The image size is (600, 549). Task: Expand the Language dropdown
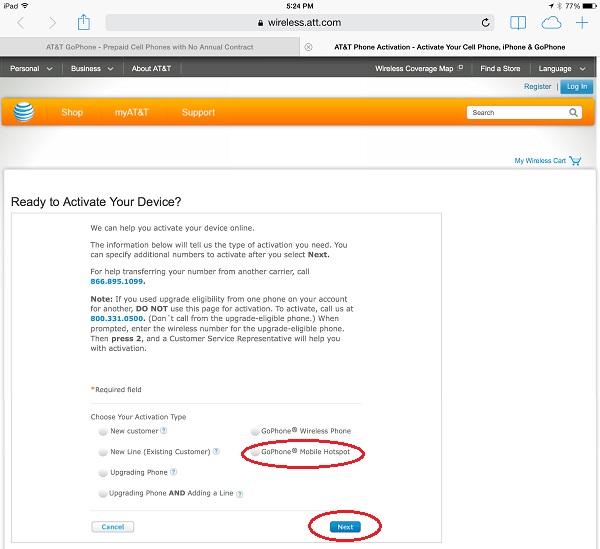click(x=562, y=68)
